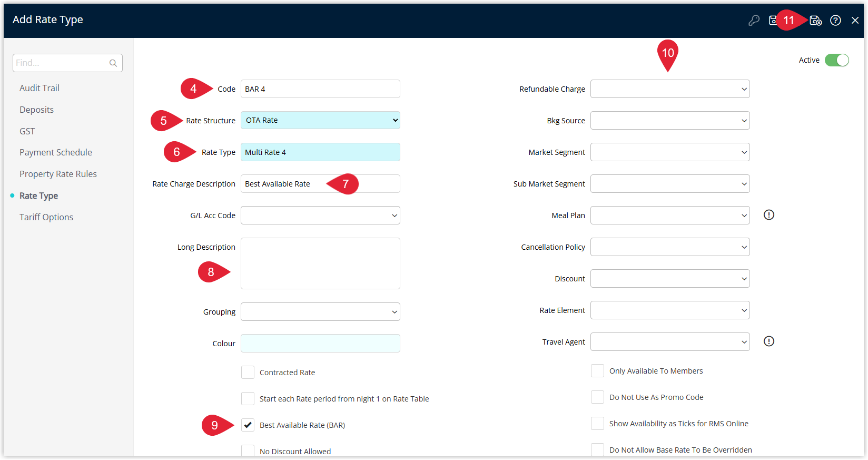Viewport: 868px width, 460px height.
Task: Select Rate Type in the sidebar
Action: tap(38, 195)
